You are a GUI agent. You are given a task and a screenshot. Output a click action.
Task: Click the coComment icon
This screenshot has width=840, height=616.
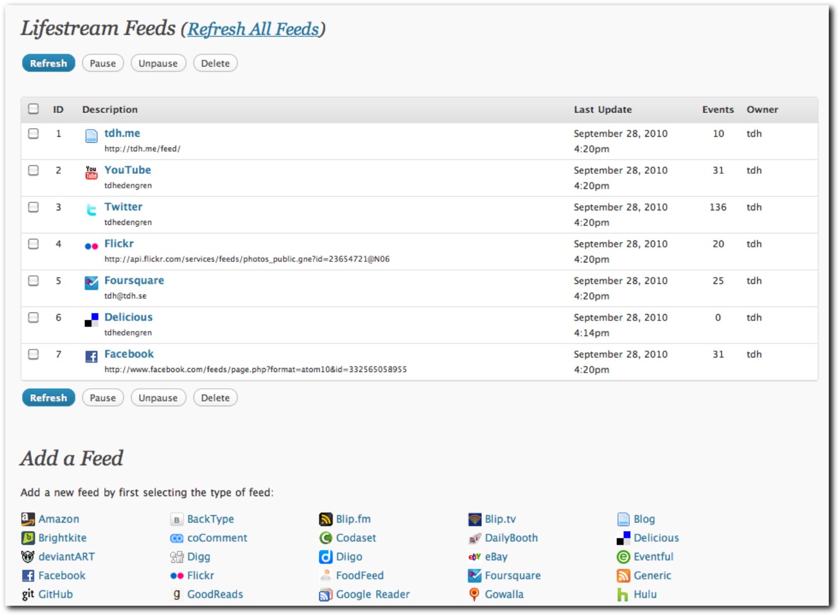tap(177, 538)
